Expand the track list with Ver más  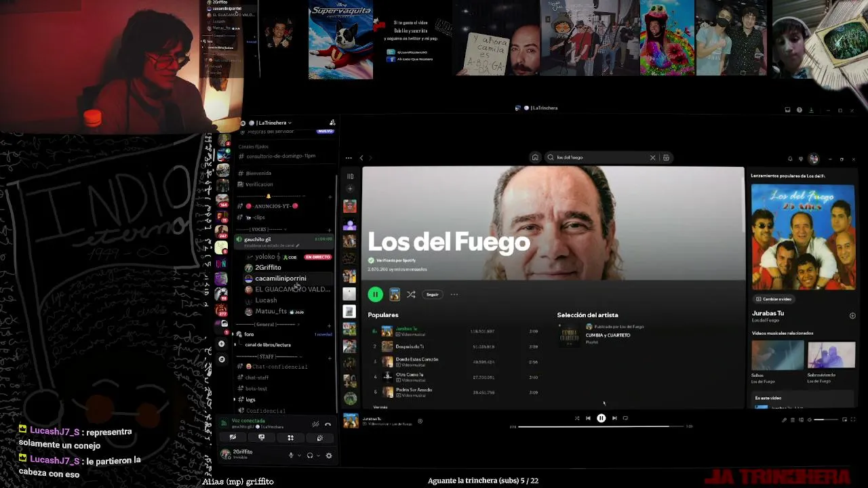tap(380, 407)
